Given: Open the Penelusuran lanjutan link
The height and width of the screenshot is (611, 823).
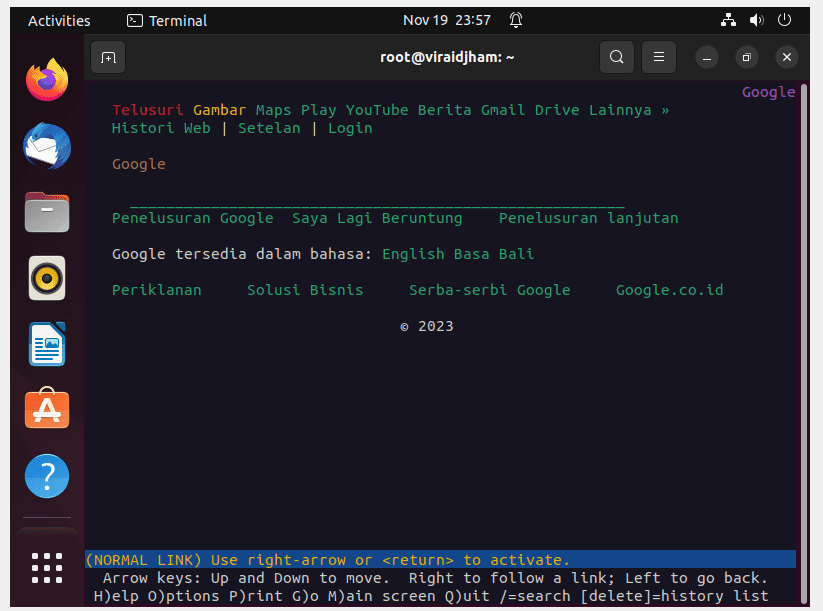Looking at the screenshot, I should [588, 218].
